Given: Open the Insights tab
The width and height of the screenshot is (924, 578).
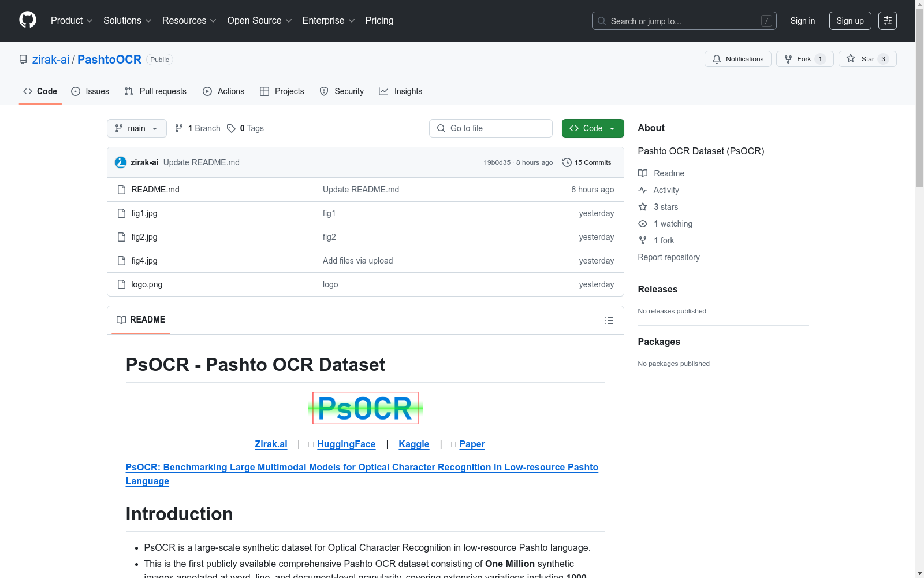Looking at the screenshot, I should pyautogui.click(x=401, y=91).
